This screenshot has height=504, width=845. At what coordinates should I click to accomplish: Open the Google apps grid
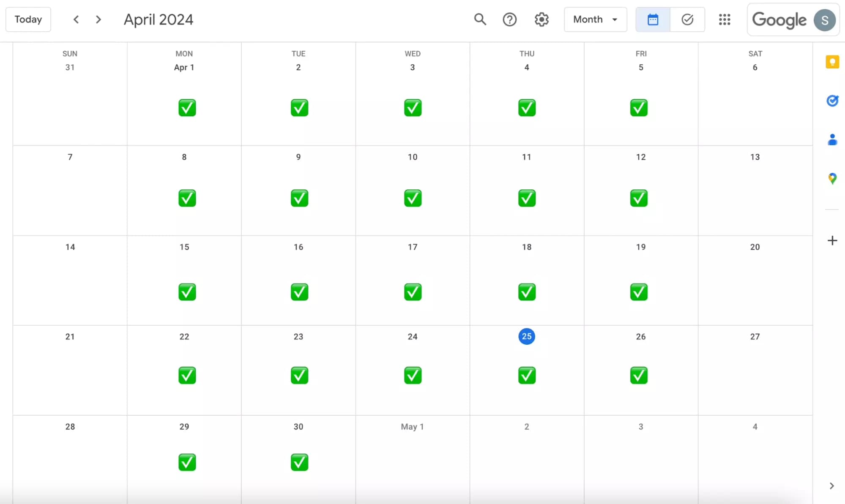click(725, 19)
